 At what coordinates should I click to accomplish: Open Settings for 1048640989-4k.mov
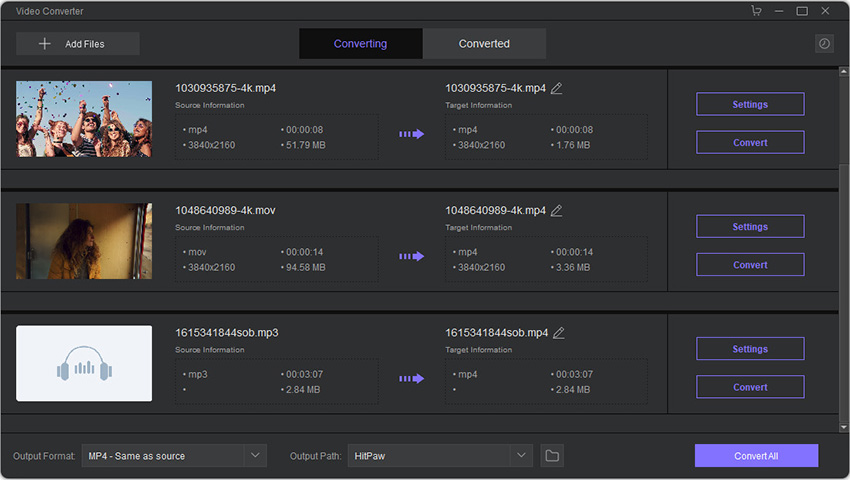tap(750, 227)
